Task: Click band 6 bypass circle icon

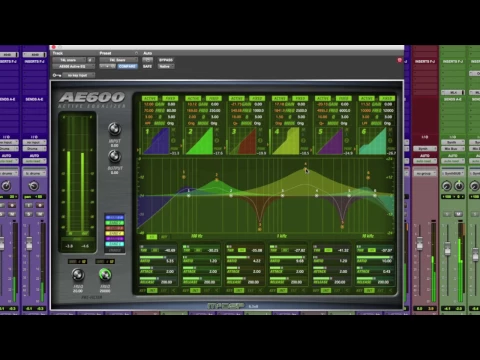Action: coord(390,140)
